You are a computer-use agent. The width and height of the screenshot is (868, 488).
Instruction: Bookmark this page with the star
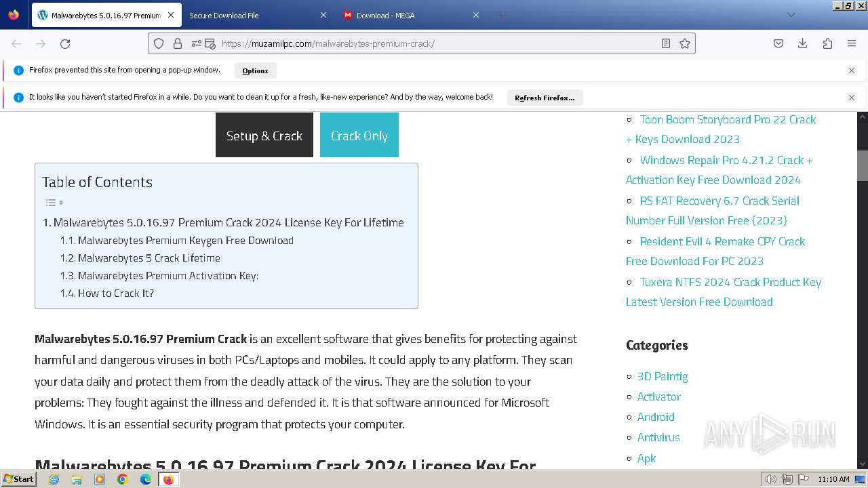coord(685,43)
